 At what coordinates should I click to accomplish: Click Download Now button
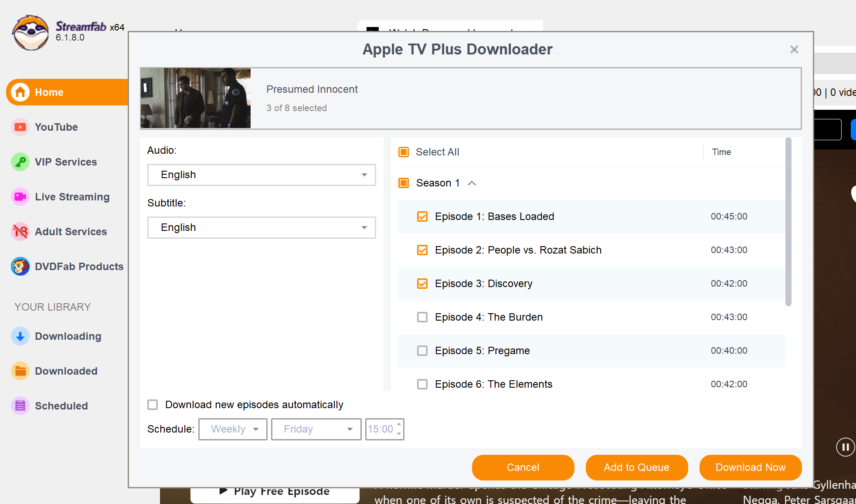[751, 467]
